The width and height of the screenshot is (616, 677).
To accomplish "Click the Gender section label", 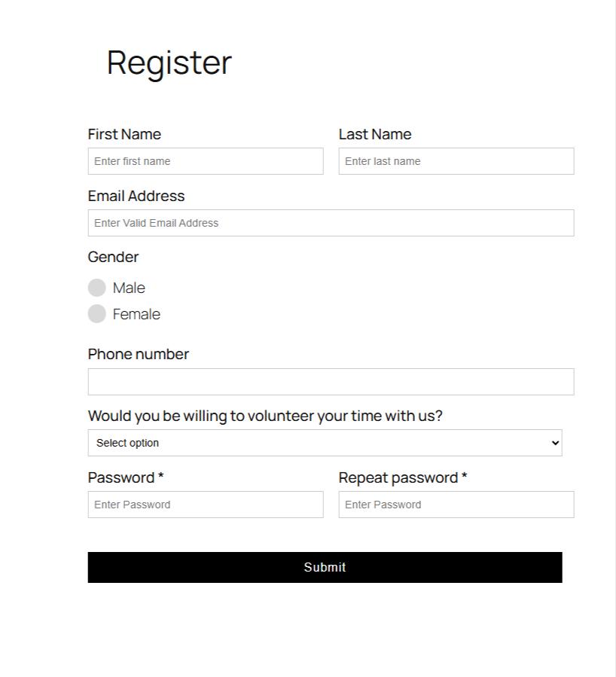I will tap(113, 257).
